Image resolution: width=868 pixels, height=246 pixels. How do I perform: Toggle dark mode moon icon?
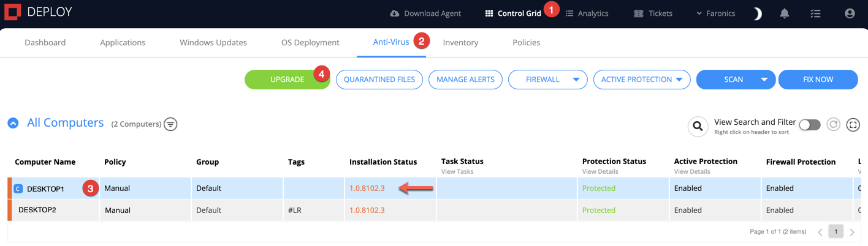click(758, 13)
